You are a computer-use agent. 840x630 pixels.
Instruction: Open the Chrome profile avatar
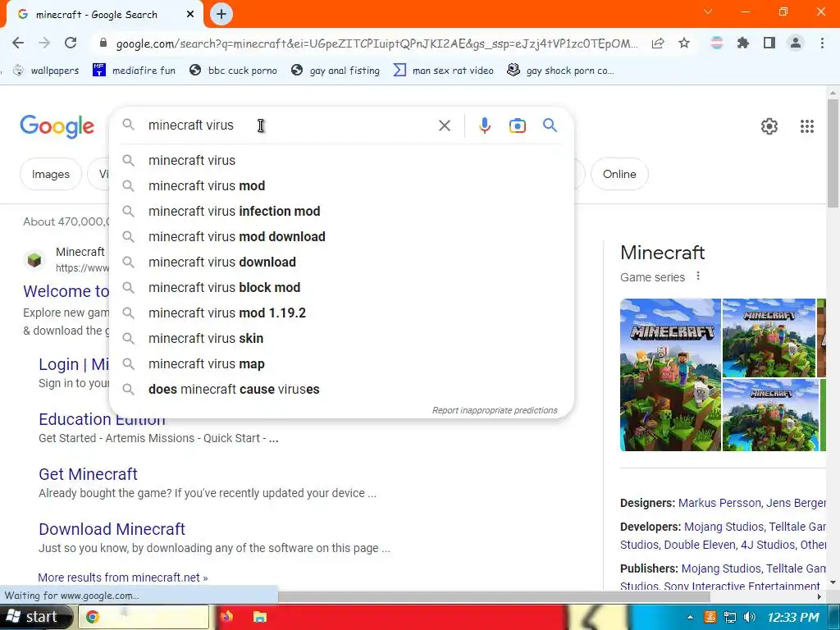tap(796, 43)
